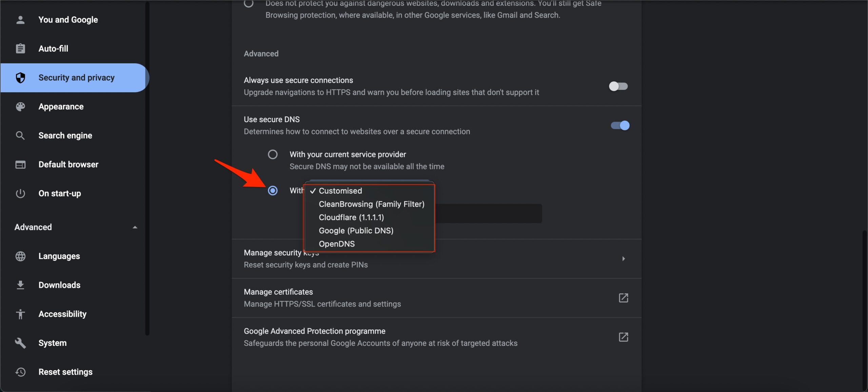The height and width of the screenshot is (392, 868).
Task: Select OpenDNS from the DNS provider dropdown
Action: pos(338,244)
